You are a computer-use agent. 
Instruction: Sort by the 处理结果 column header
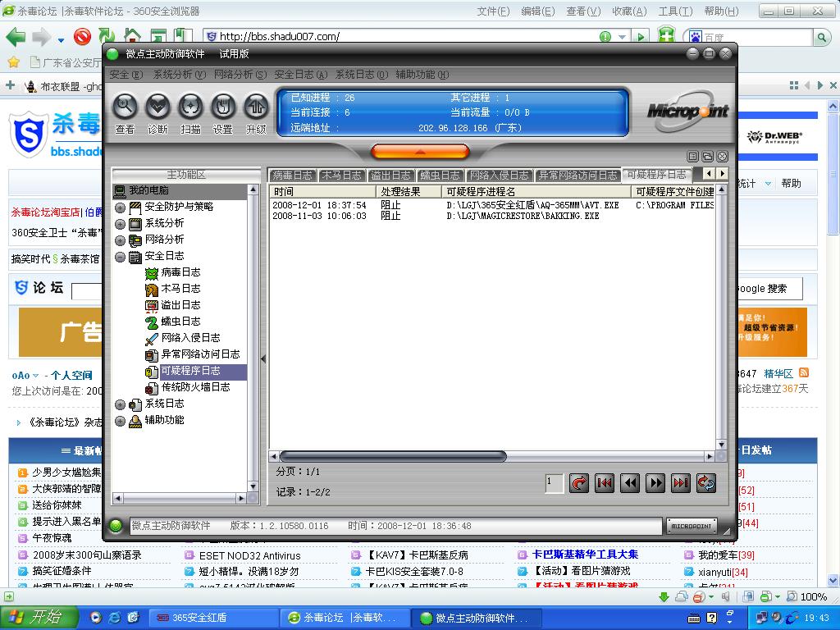(409, 191)
